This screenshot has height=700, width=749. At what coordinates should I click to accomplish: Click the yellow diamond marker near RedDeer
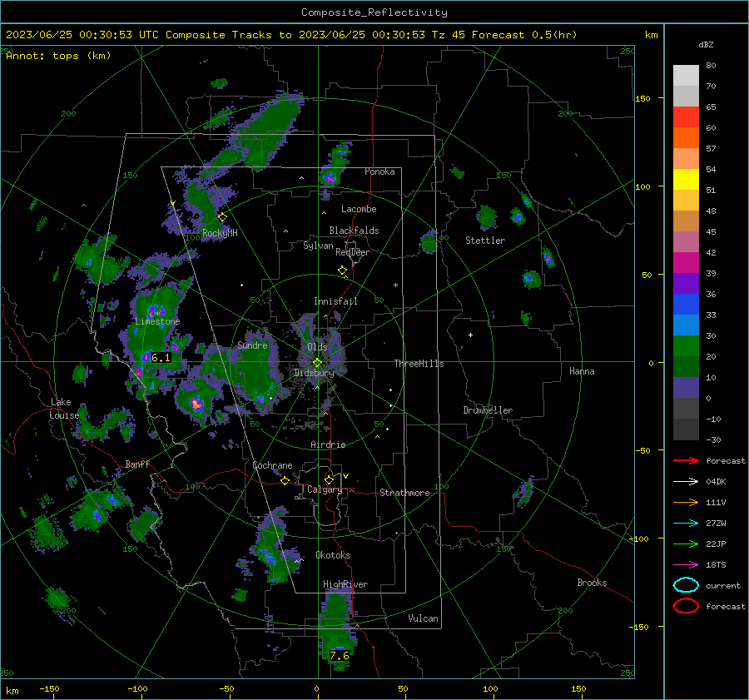[342, 271]
